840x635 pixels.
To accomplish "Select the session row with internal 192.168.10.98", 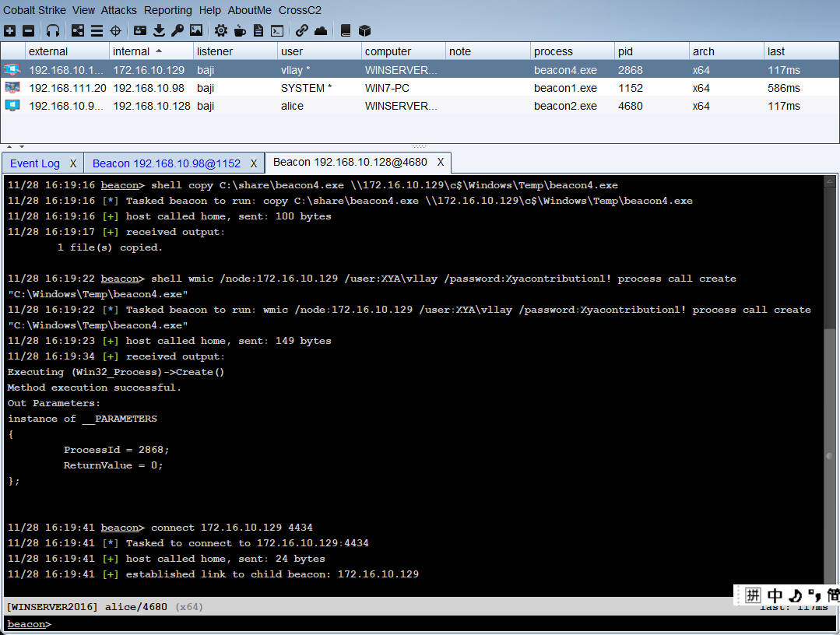I will coord(420,87).
